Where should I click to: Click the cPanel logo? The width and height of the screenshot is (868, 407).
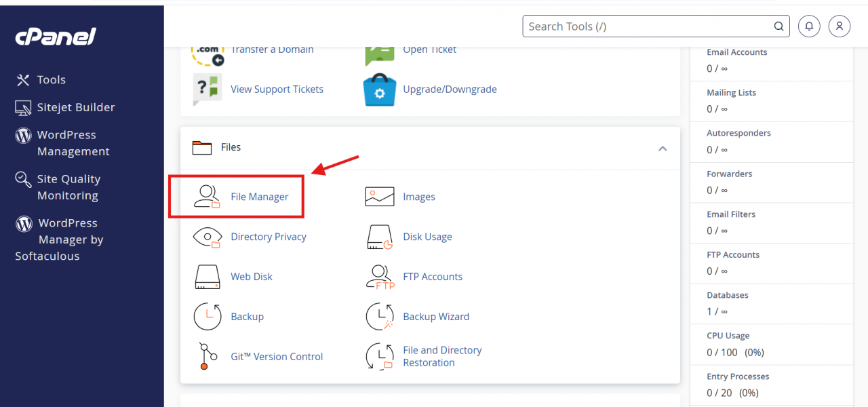(56, 37)
